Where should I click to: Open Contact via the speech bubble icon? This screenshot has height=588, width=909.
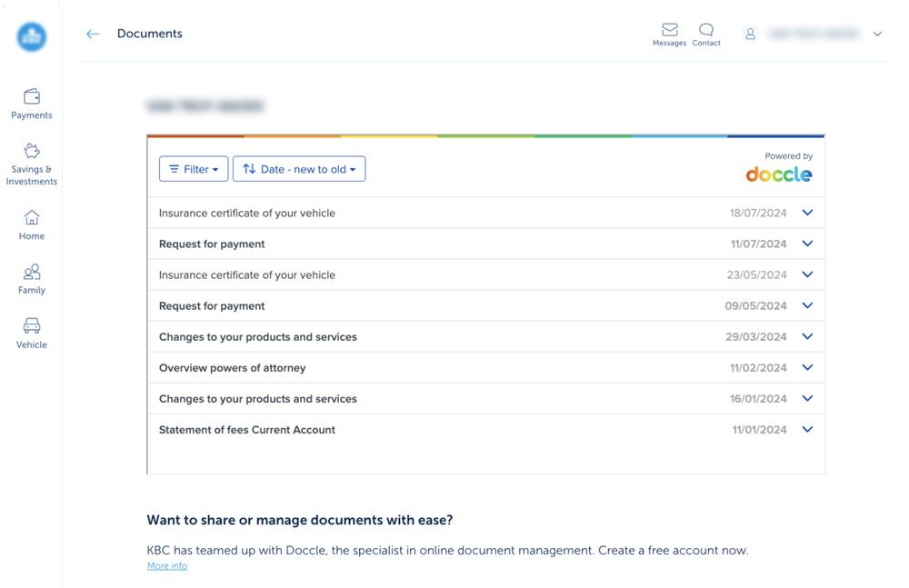(706, 32)
